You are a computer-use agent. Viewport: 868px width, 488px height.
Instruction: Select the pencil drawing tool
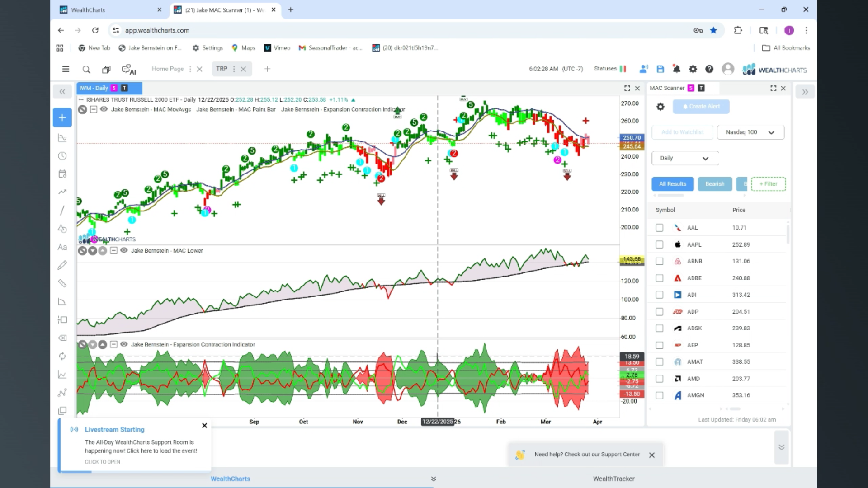(62, 265)
